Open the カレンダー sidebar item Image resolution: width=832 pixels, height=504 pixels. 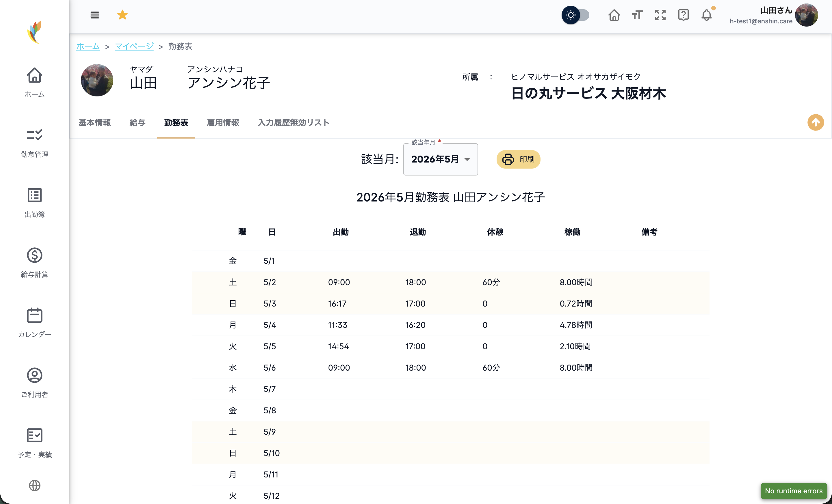pos(34,323)
